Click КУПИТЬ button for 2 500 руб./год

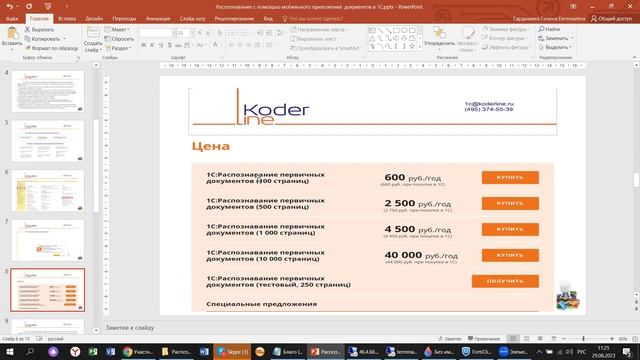click(x=510, y=203)
